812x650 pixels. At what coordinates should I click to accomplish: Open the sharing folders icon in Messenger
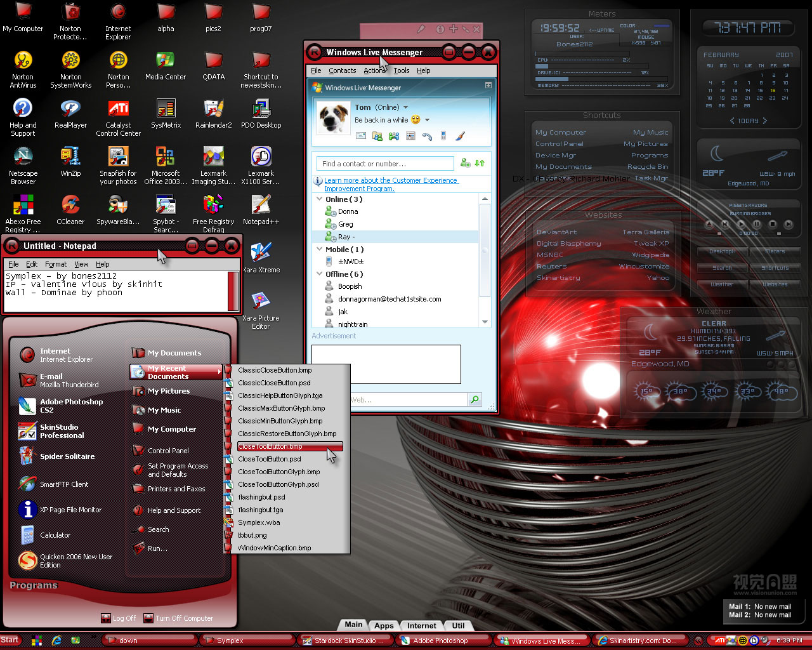(x=377, y=136)
